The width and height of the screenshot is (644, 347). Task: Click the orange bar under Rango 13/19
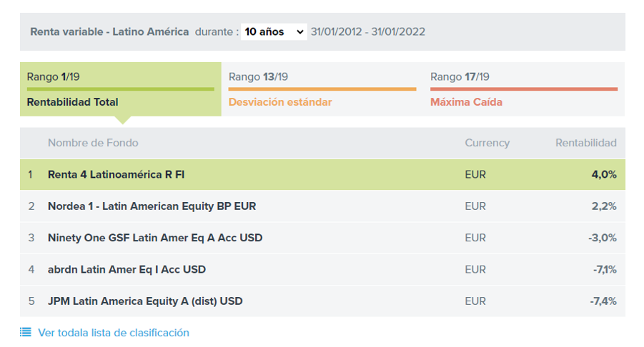coord(322,89)
